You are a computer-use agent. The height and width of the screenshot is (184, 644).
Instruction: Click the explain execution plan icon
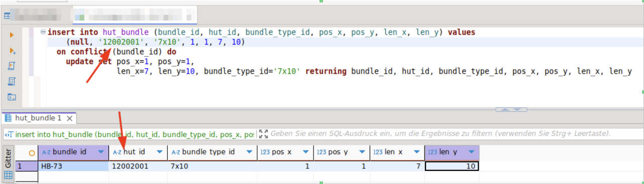coord(12,81)
